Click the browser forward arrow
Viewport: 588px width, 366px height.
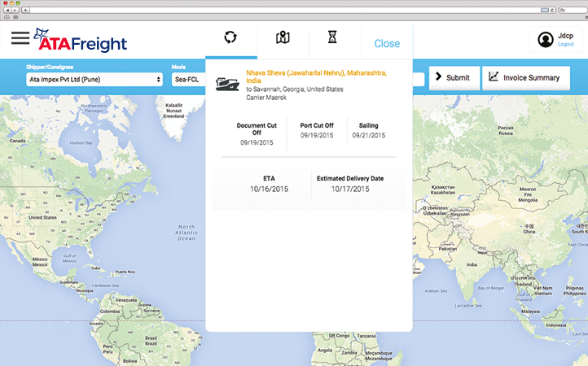(x=15, y=10)
